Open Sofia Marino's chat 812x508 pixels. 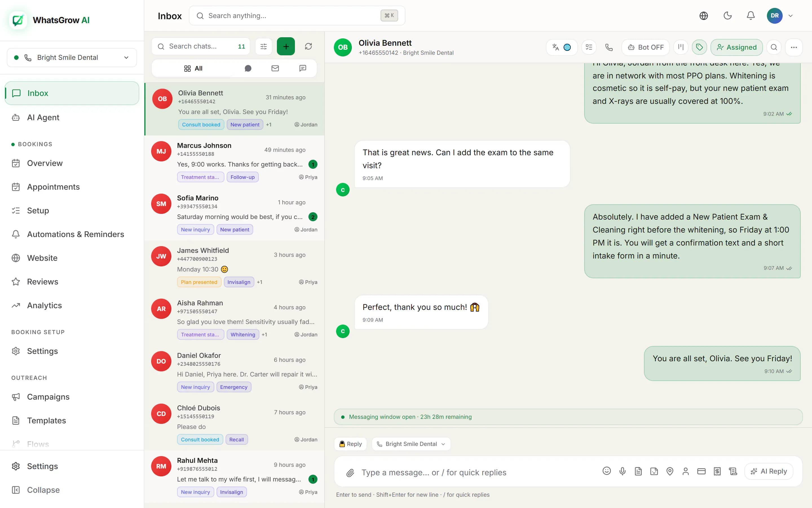click(x=235, y=214)
